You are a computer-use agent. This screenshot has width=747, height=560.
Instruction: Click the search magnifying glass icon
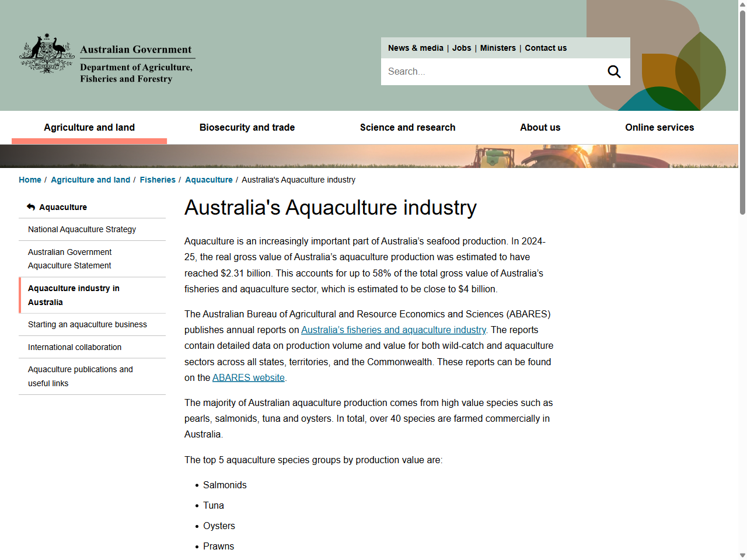tap(613, 71)
